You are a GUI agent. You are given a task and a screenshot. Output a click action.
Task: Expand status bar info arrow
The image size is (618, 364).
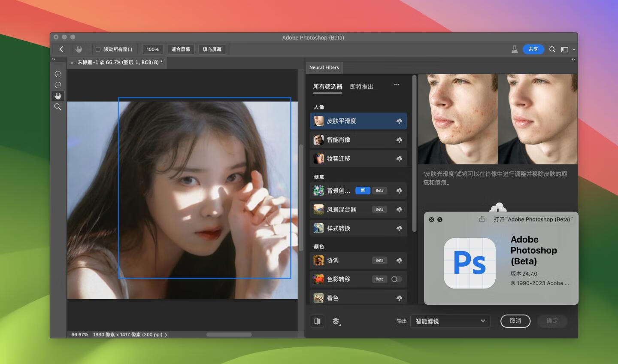coord(166,334)
